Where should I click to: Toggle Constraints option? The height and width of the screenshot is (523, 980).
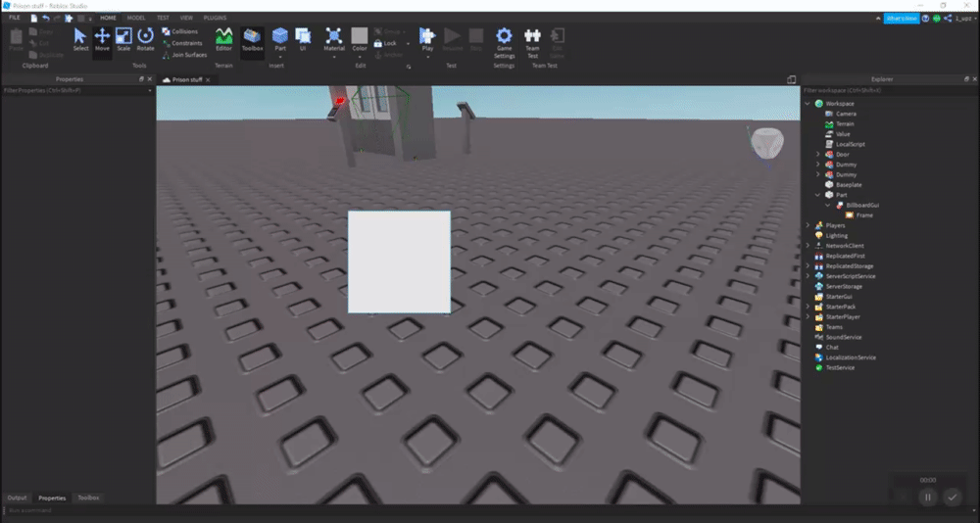(x=182, y=43)
